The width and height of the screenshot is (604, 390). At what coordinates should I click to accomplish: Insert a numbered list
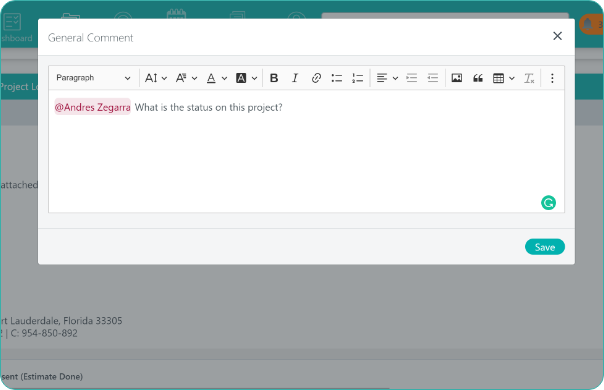357,78
